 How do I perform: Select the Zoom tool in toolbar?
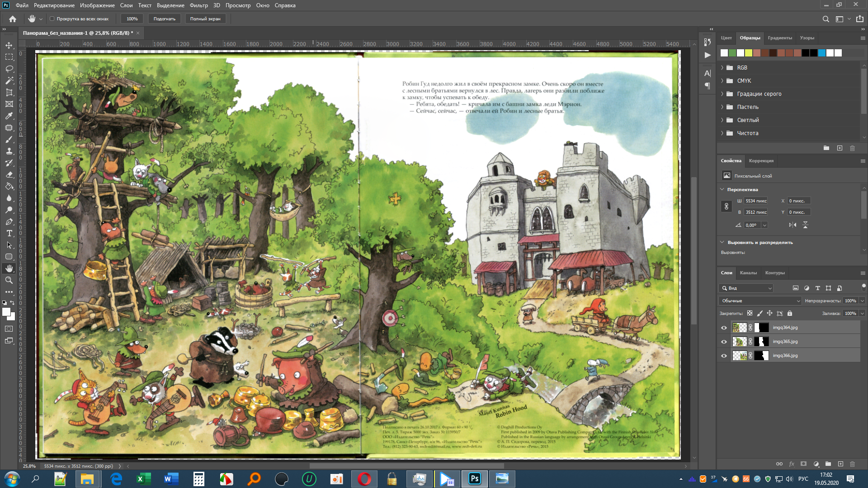[9, 280]
